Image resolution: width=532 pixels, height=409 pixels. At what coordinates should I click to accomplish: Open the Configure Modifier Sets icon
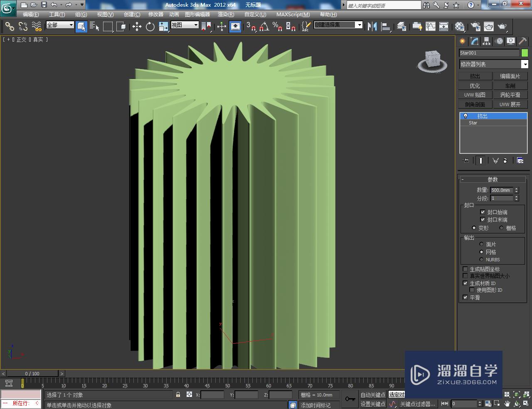pos(520,160)
